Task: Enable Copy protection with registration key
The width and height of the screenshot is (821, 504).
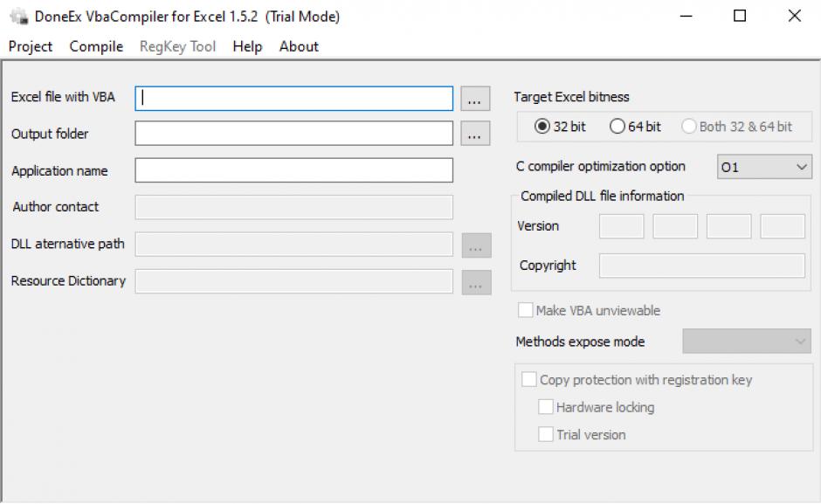Action: pos(528,379)
